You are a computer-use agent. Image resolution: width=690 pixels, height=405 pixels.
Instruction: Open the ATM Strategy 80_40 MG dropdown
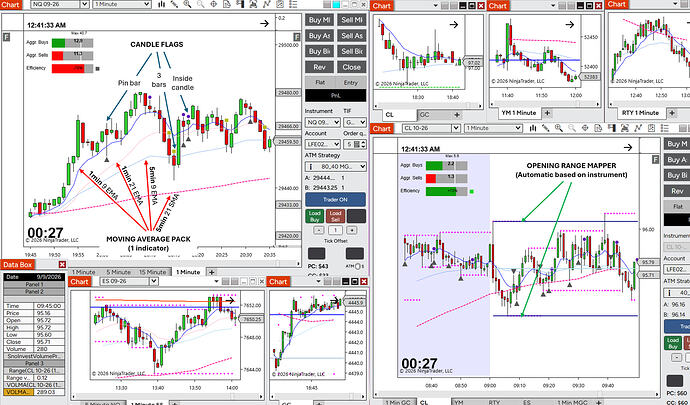click(x=335, y=166)
